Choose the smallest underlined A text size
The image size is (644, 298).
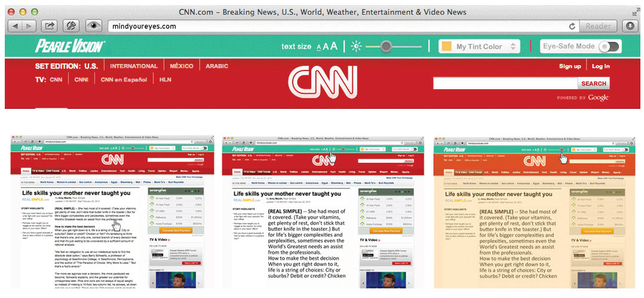[319, 47]
